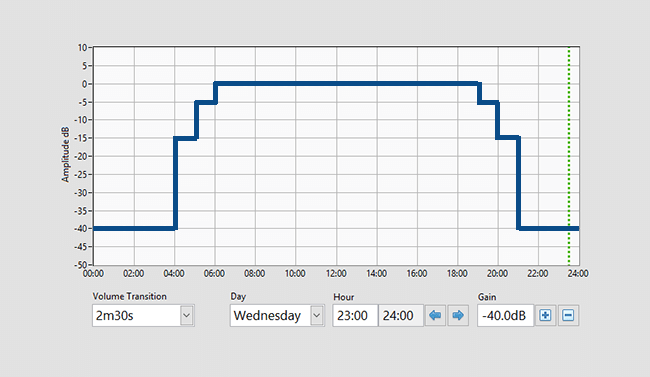The image size is (650, 377).
Task: Click the 12:00 x-axis label
Action: (x=336, y=274)
